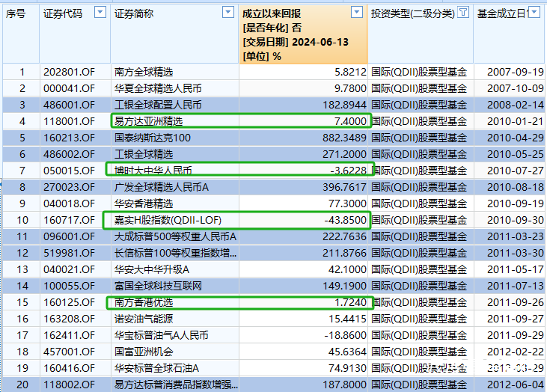This screenshot has width=547, height=392.
Task: Click return value 182.8944
Action: pyautogui.click(x=344, y=105)
